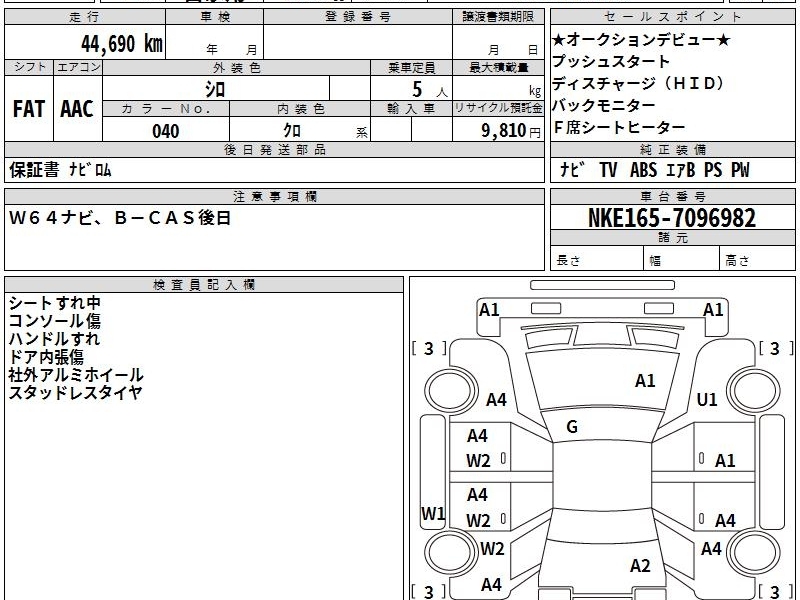Select the F席シートヒーター line
800x600 pixels.
point(619,128)
